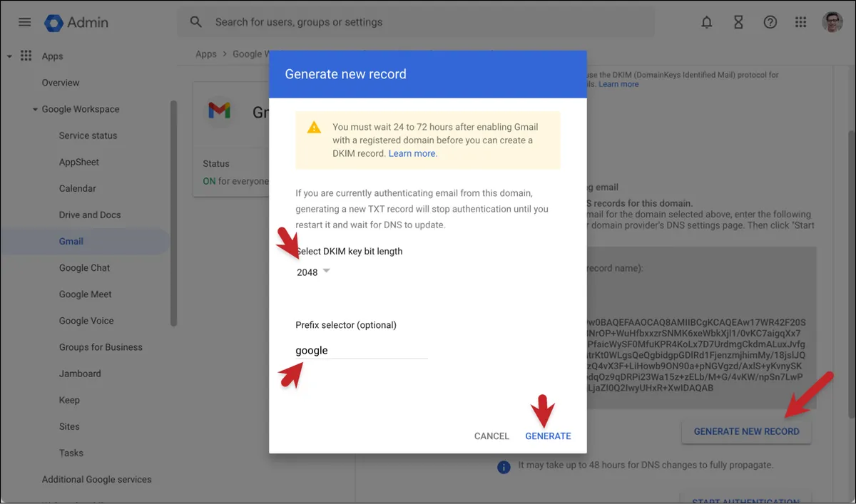Screen dimensions: 856x504
Task: Open Calendar settings
Action: pyautogui.click(x=77, y=188)
